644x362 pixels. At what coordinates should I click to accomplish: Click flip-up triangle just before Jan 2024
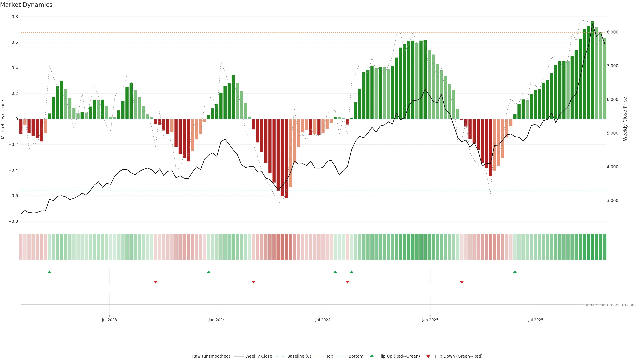coord(208,272)
